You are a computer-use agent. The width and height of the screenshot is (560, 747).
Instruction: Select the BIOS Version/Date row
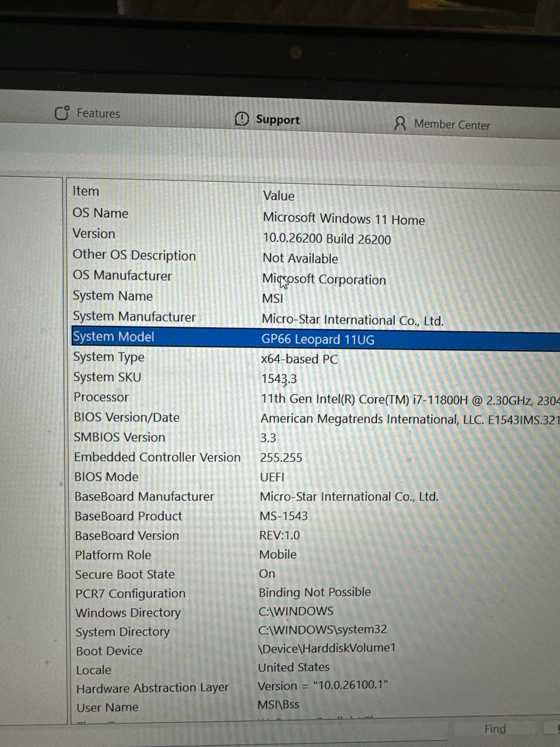point(315,418)
